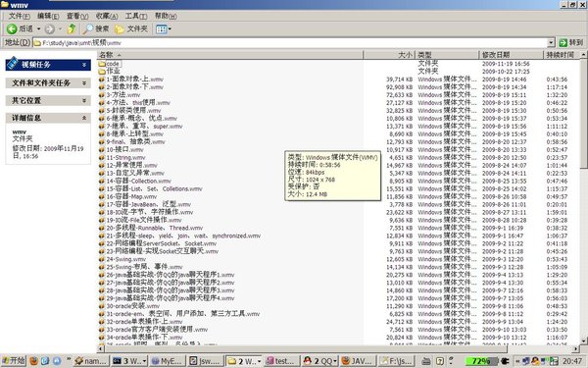This screenshot has width=588, height=368.
Task: Select file '20-多线程-Runnable、Thread.wmv'
Action: (x=155, y=228)
